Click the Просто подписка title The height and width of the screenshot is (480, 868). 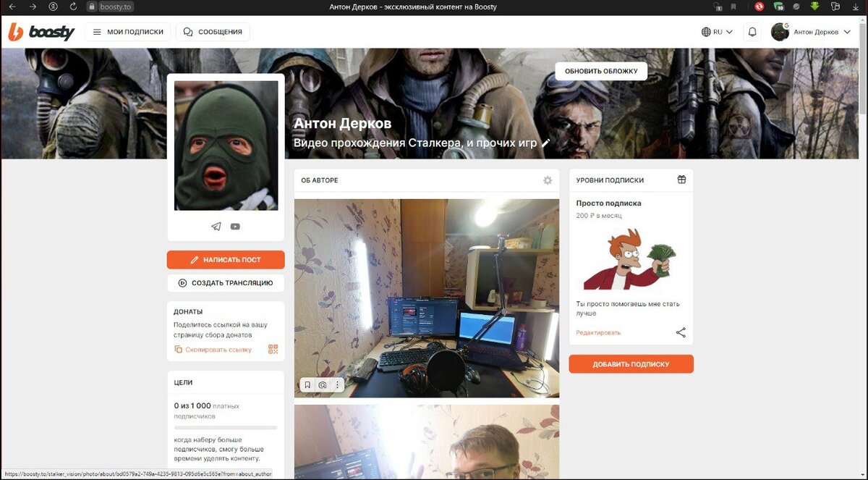pyautogui.click(x=608, y=203)
